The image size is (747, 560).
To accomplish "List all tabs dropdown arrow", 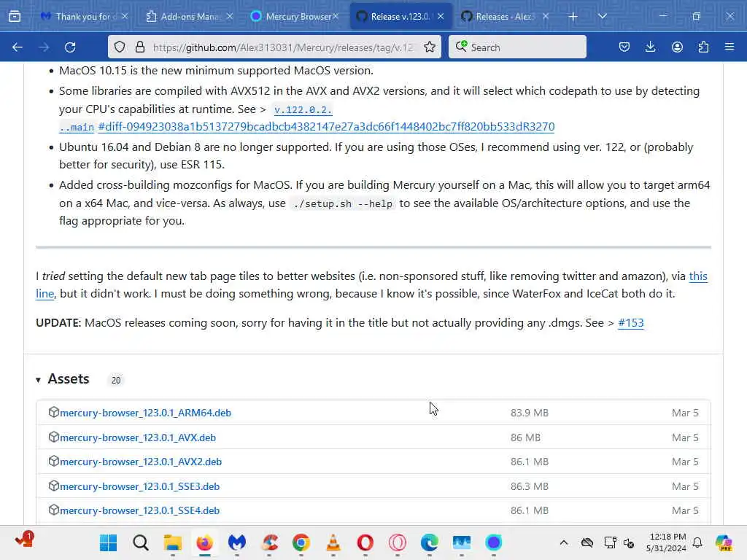I will [602, 17].
